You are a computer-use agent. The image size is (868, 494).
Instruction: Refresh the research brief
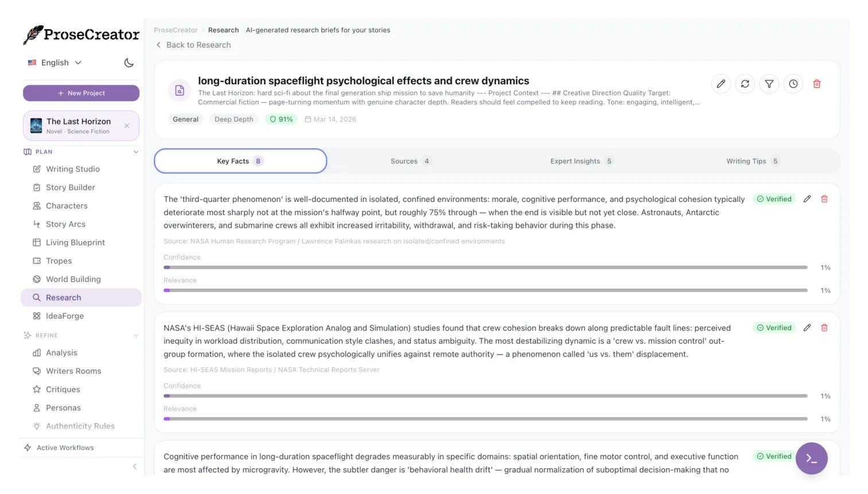[x=745, y=84]
